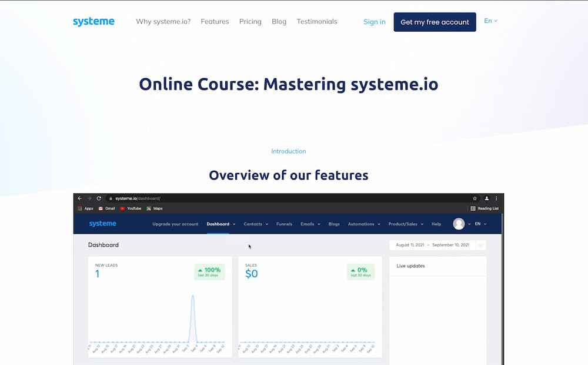Open the Reading List icon
This screenshot has width=588, height=365.
click(473, 208)
